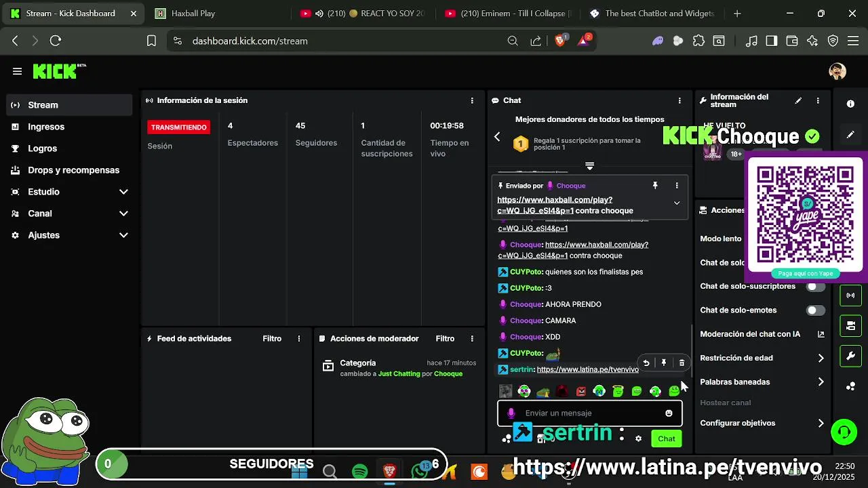Image resolution: width=868 pixels, height=488 pixels.
Task: Open chat settings gear icon
Action: click(638, 439)
